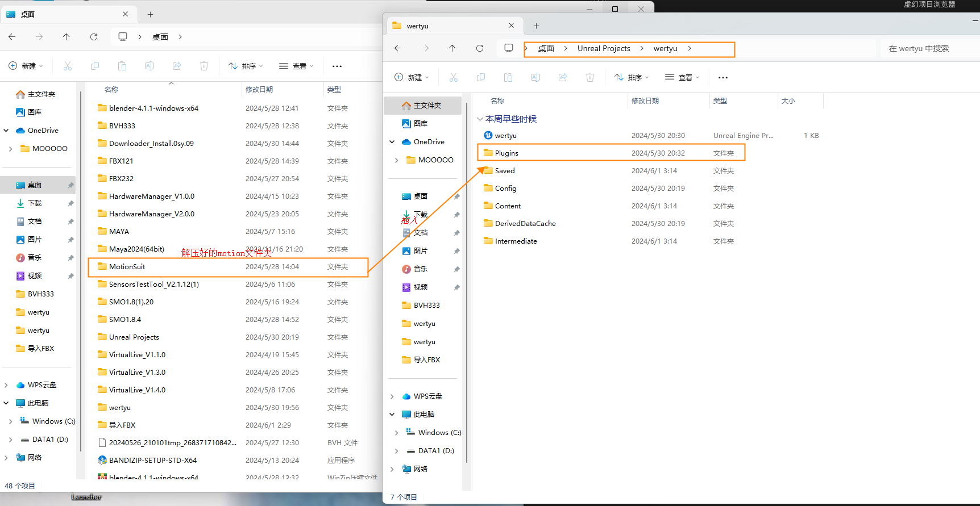The height and width of the screenshot is (506, 980).
Task: Click the Copy icon in wertyu toolbar
Action: tap(481, 78)
